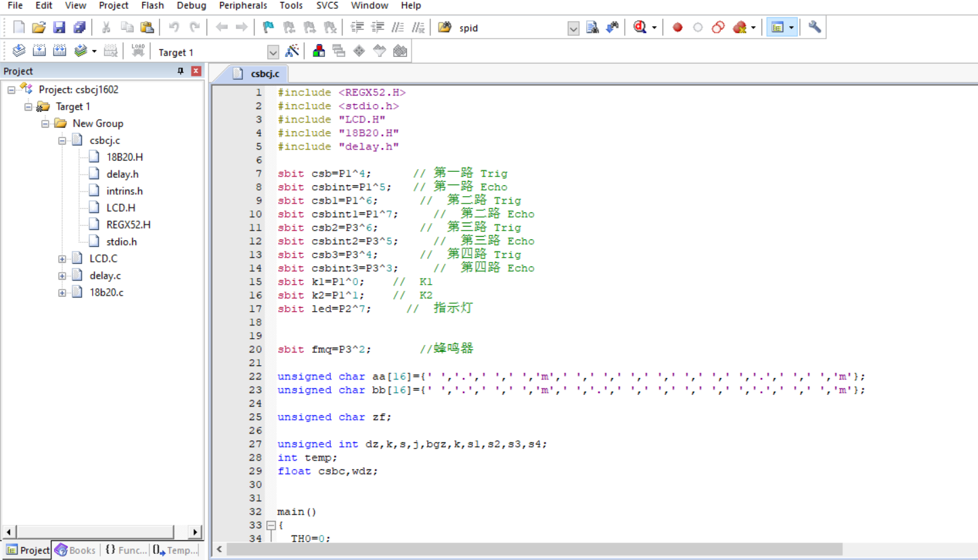Save the current file with the floppy icon
This screenshot has height=560, width=978.
59,27
